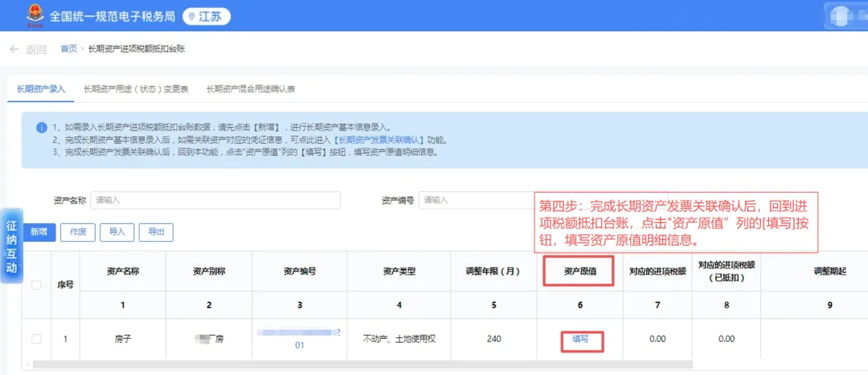Click the 导出 button
The width and height of the screenshot is (868, 375).
pyautogui.click(x=156, y=232)
